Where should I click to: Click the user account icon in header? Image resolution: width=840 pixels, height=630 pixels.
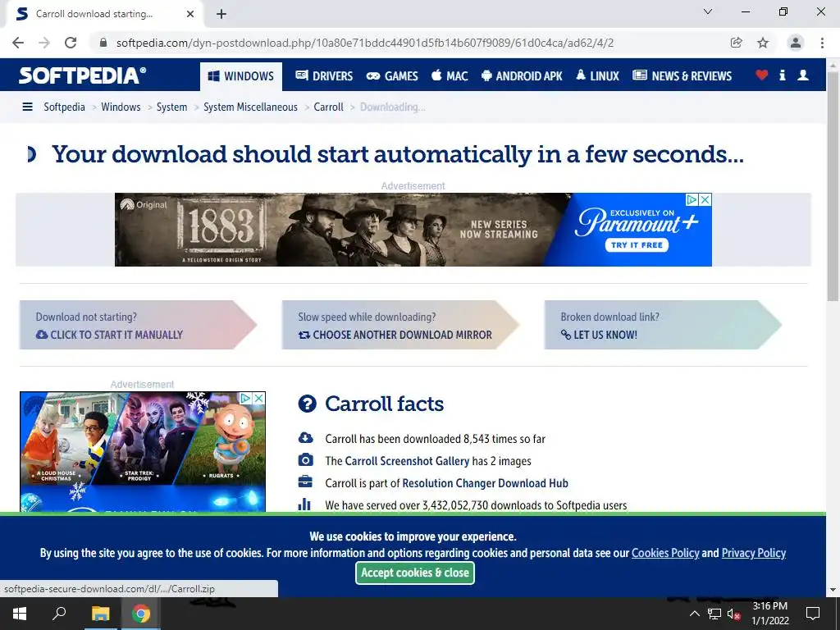pyautogui.click(x=803, y=75)
